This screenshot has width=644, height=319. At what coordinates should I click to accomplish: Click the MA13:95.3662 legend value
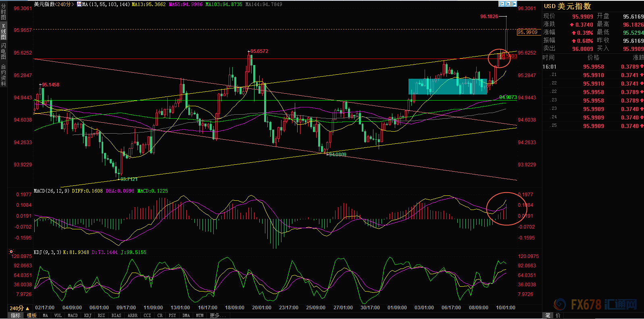pyautogui.click(x=148, y=4)
